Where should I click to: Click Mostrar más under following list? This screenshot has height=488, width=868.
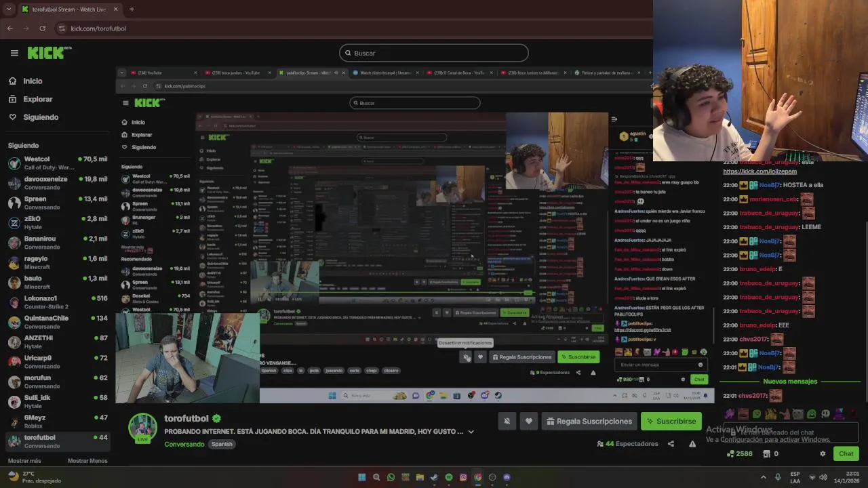[x=24, y=461]
